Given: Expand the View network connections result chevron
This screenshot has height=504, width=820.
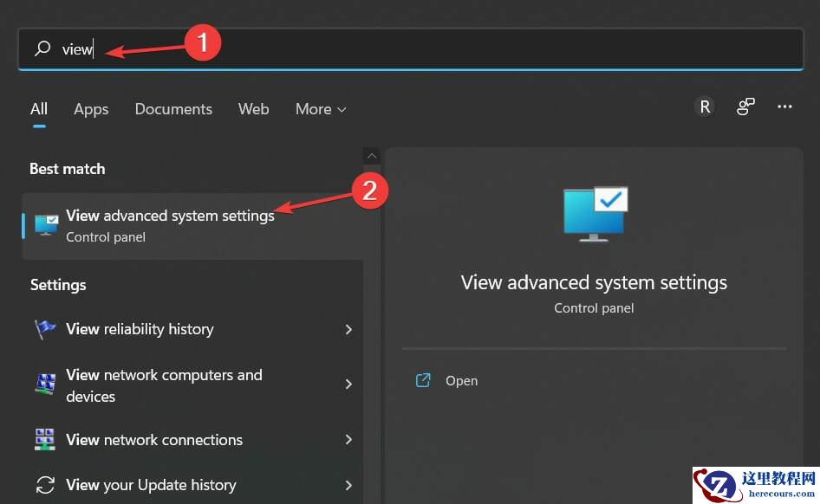Looking at the screenshot, I should [348, 440].
